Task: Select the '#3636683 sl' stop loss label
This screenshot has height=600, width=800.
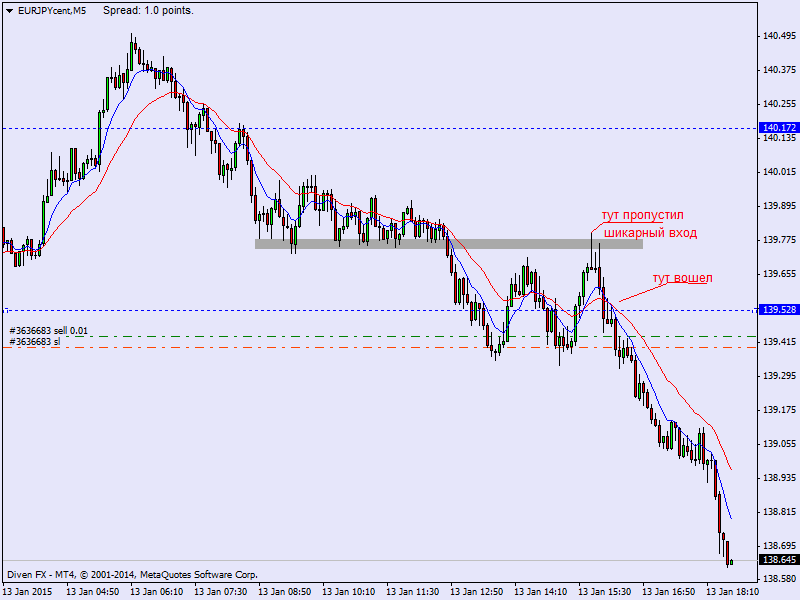Action: coord(35,341)
